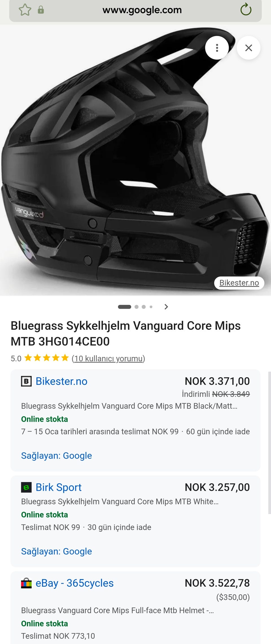Viewport: 271px width, 644px height.
Task: Open the Birk Sport seller listing
Action: [x=58, y=487]
